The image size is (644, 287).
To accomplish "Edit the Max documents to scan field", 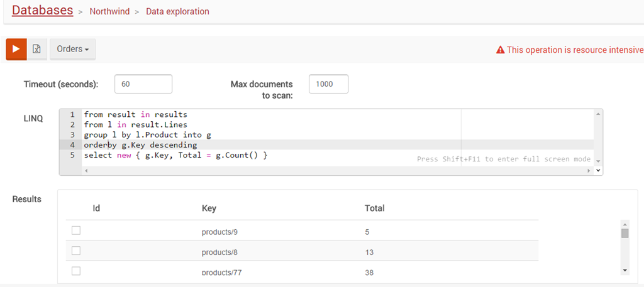I will click(328, 84).
